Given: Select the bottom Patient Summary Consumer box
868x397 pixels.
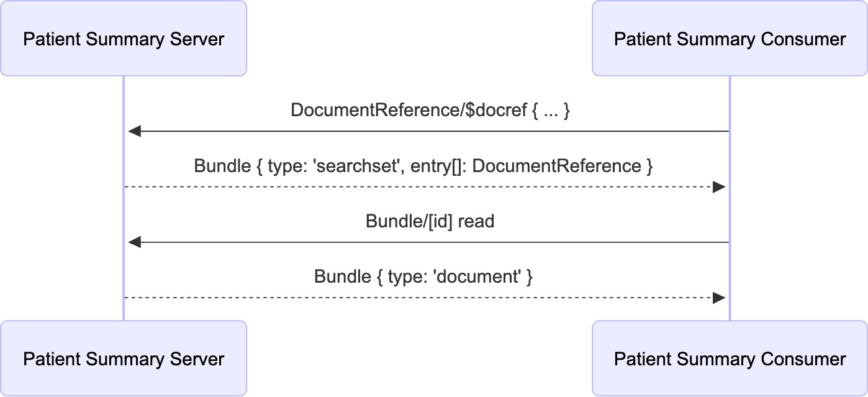Looking at the screenshot, I should point(730,358).
